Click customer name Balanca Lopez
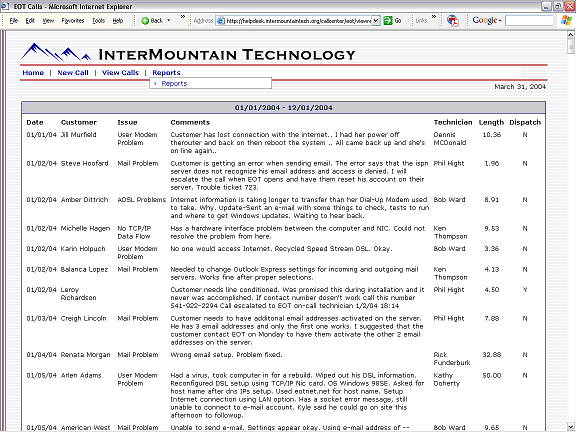Image resolution: width=576 pixels, height=432 pixels. coord(84,269)
